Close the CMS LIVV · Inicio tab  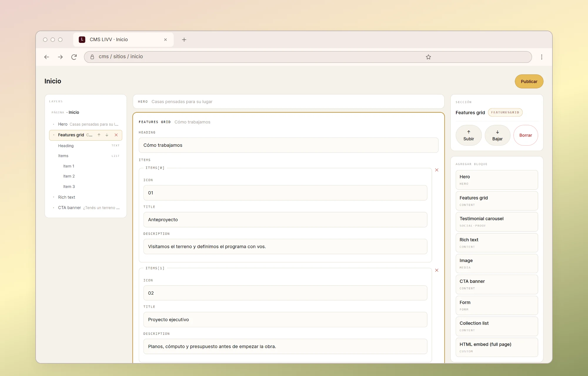tap(166, 40)
